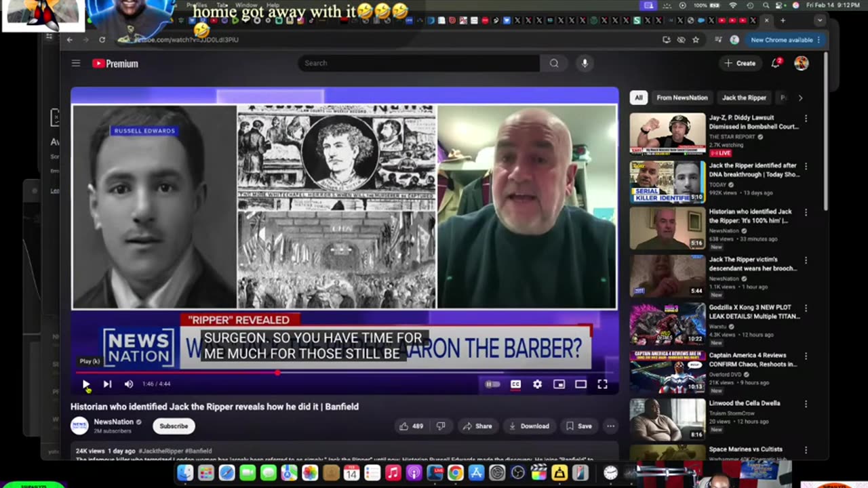Viewport: 868px width, 488px height.
Task: Open YouTube notifications bell
Action: tap(776, 63)
